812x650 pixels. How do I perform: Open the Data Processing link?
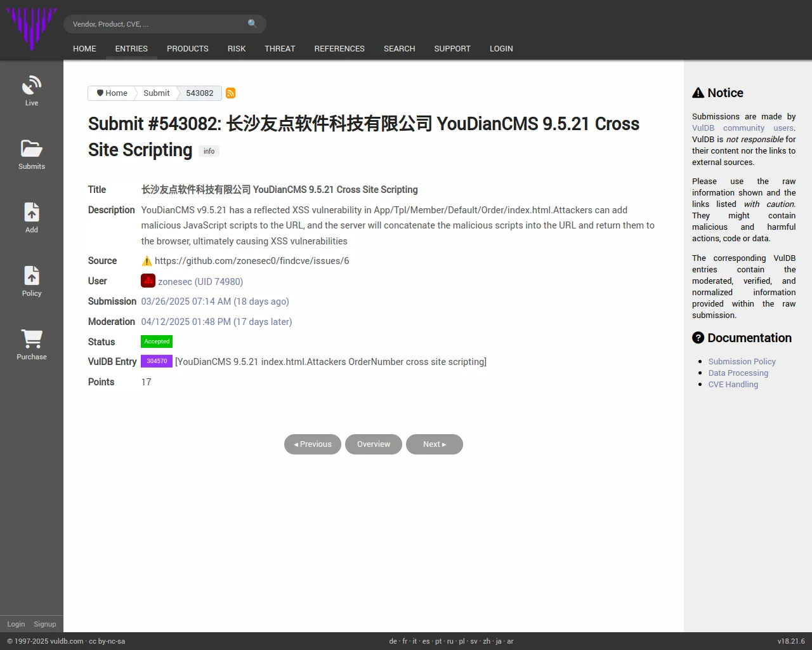point(738,373)
